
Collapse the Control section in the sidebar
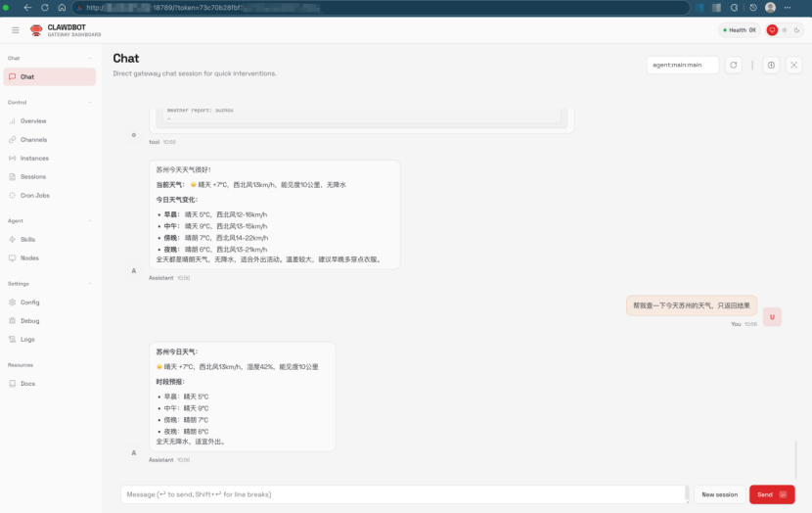pos(90,102)
